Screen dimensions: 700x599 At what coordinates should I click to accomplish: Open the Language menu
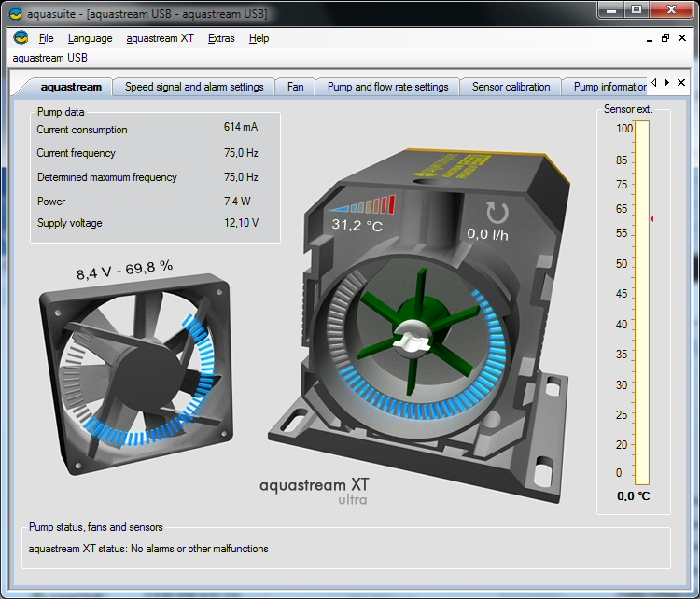90,38
